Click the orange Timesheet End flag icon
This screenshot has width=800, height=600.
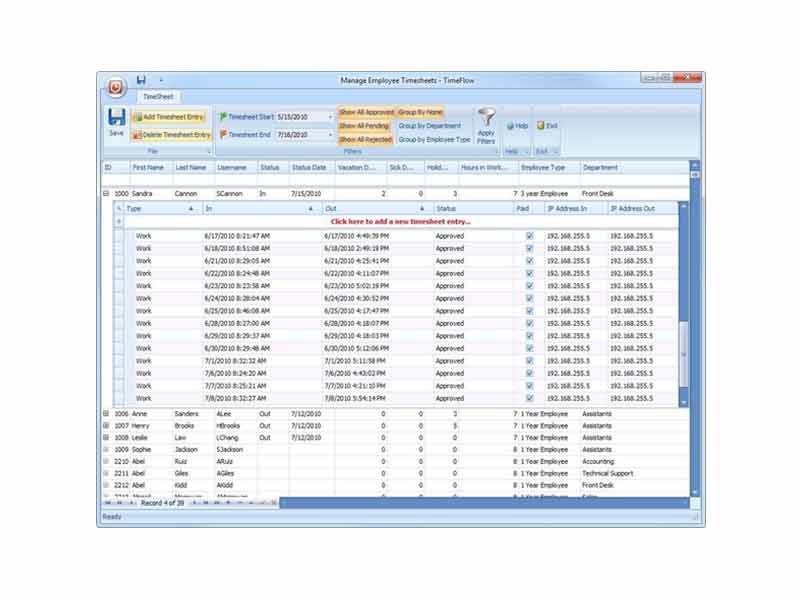click(223, 135)
